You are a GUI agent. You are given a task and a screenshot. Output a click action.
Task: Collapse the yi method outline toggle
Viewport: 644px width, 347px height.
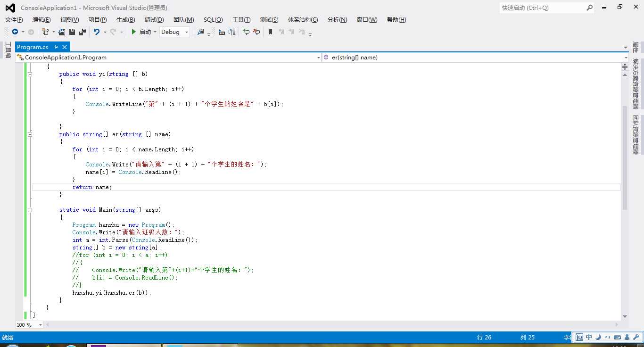click(x=30, y=74)
